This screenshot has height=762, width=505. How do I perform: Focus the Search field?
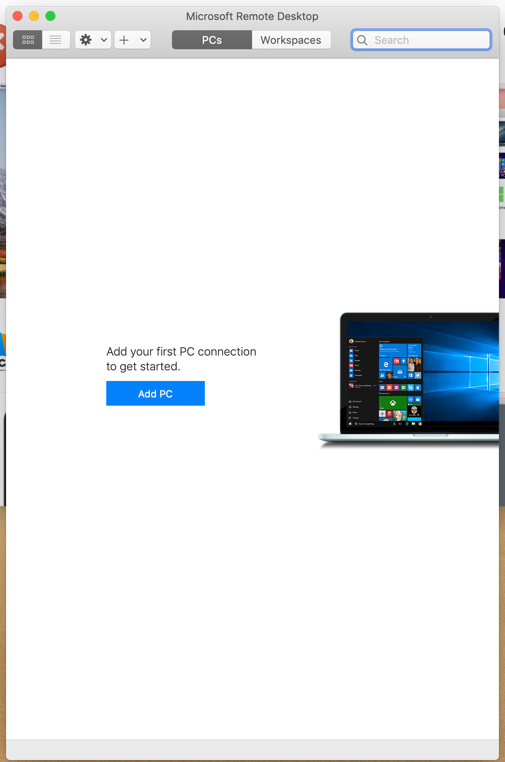coord(421,40)
